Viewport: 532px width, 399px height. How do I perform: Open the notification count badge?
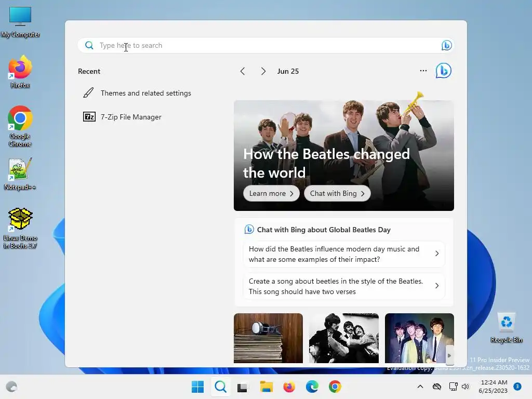pos(517,387)
